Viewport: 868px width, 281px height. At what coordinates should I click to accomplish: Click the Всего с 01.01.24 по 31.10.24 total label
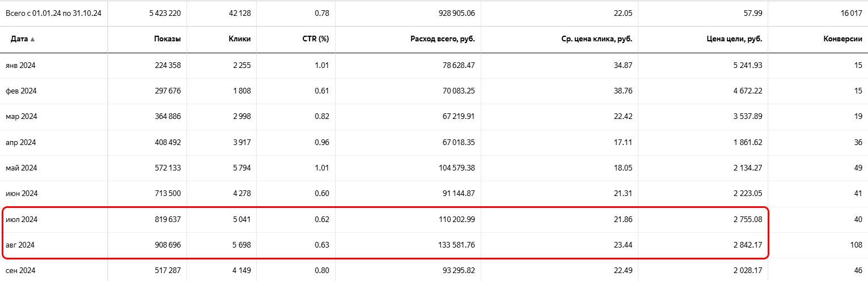pyautogui.click(x=53, y=13)
